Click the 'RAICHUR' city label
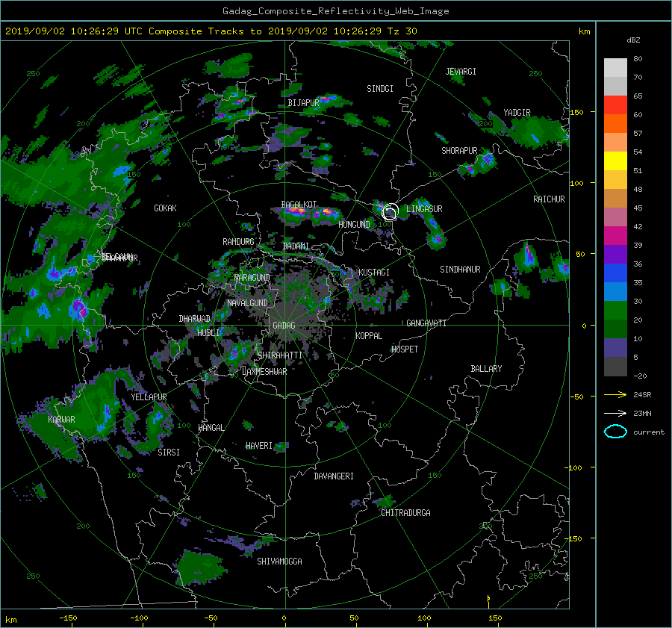The width and height of the screenshot is (672, 628). pyautogui.click(x=549, y=199)
